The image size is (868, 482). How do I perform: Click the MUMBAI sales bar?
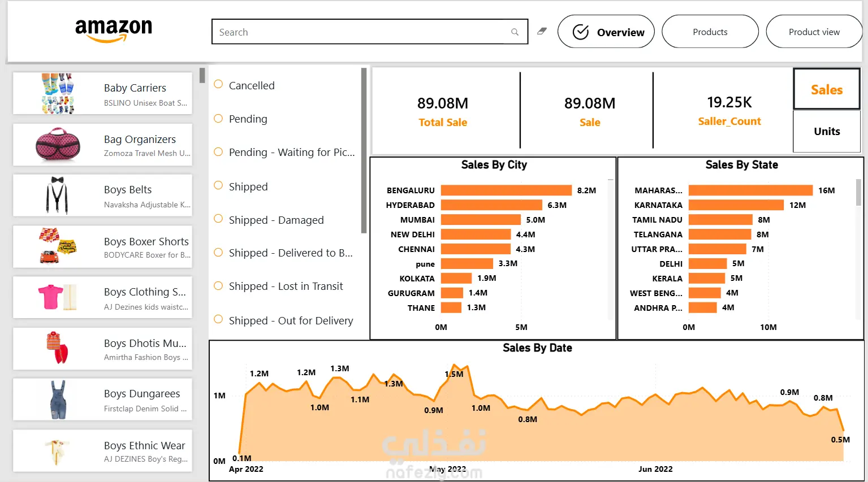coord(481,220)
